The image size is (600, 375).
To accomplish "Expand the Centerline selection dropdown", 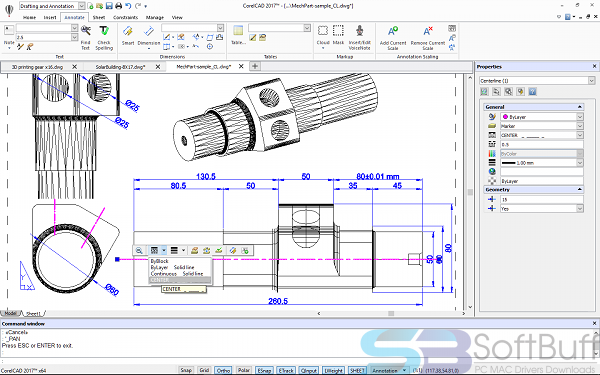I will coord(591,81).
